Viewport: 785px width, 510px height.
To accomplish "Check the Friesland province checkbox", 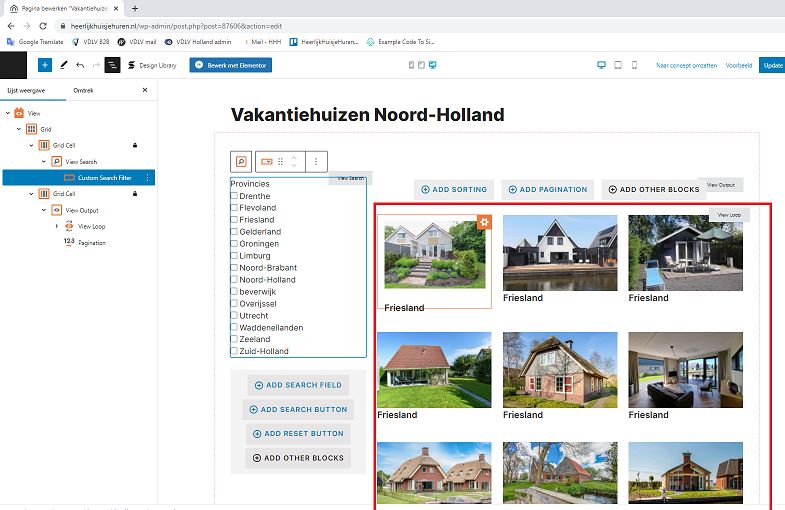I will click(234, 220).
